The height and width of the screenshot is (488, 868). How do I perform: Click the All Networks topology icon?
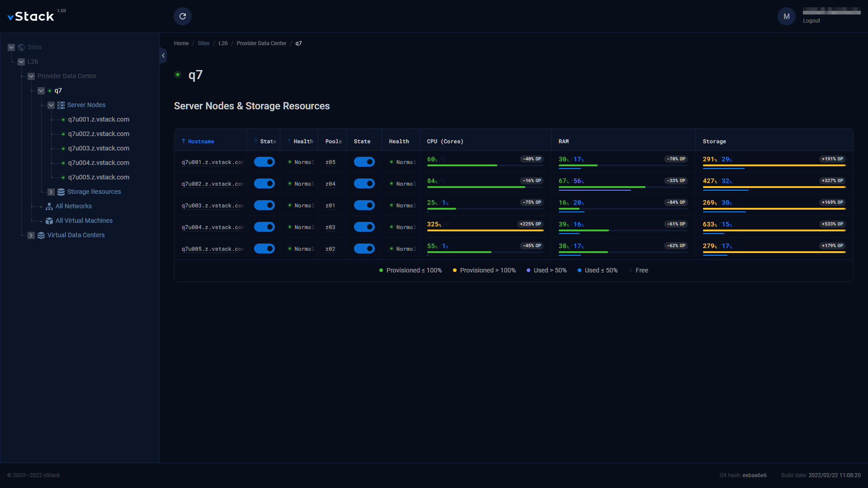point(49,206)
